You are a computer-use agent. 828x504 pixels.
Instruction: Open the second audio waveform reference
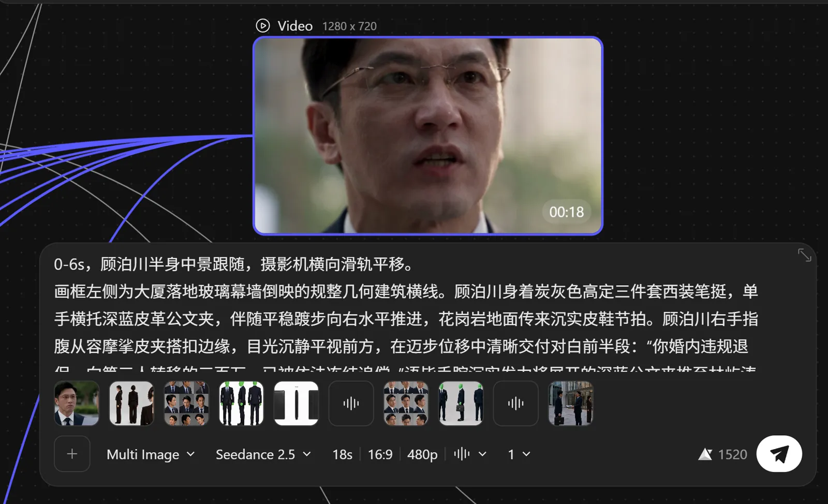pyautogui.click(x=515, y=404)
